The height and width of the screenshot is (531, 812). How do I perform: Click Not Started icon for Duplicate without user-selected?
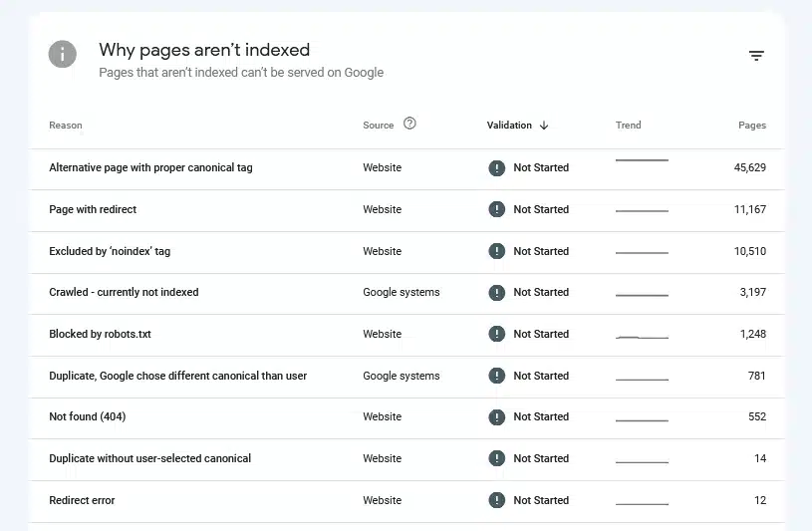point(496,458)
